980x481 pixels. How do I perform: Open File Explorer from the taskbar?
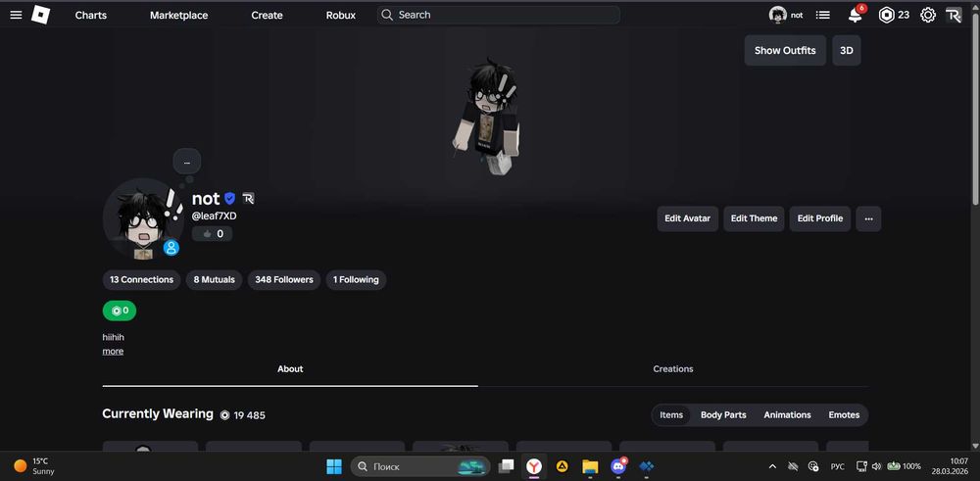tap(590, 466)
